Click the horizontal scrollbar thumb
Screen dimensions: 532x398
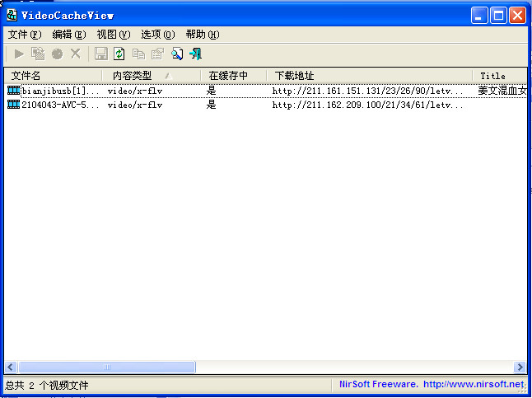coord(107,367)
